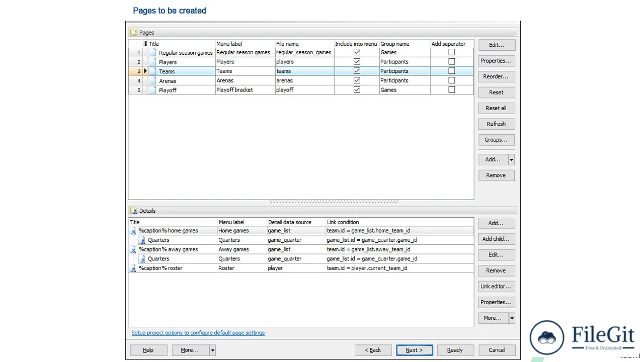Open page Properties... in the Pages panel
Screen dimensions: 644x362
(x=496, y=61)
